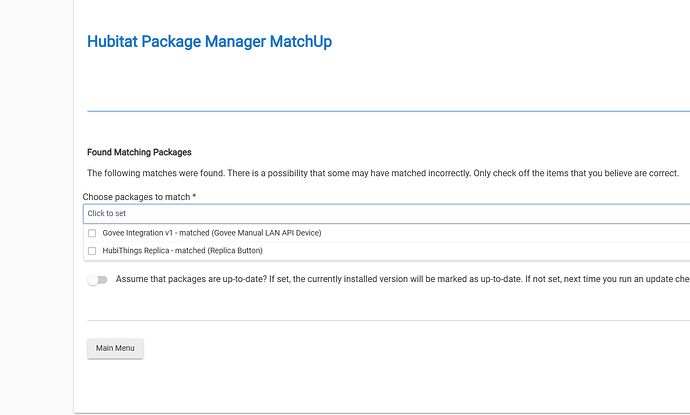Click the Hubitat Package Manager MatchUp title
The width and height of the screenshot is (690, 415).
[209, 42]
